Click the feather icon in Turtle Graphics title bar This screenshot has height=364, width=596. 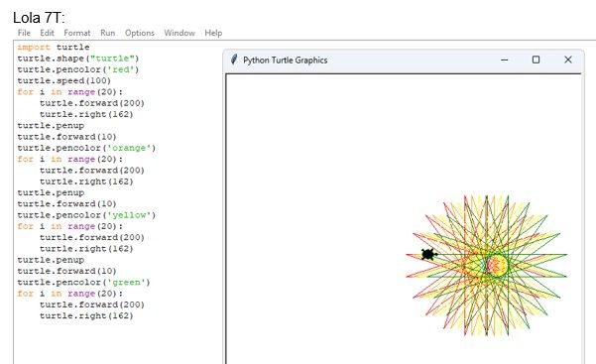pos(234,60)
